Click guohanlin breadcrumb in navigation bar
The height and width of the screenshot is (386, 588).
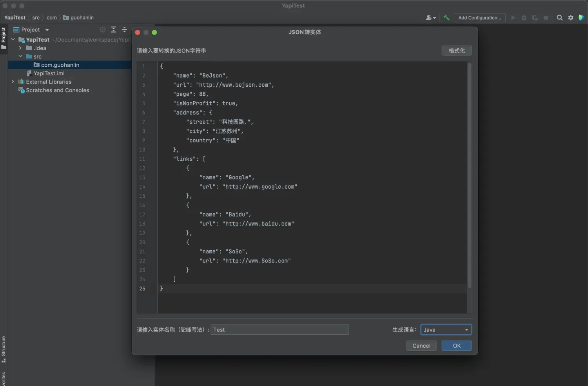pos(78,18)
